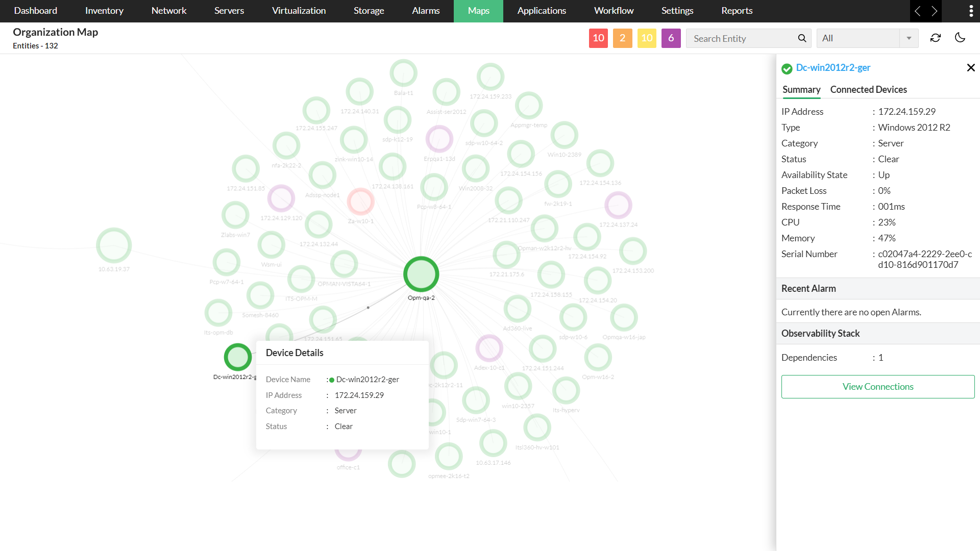
Task: Switch to the Connected Devices tab
Action: click(x=868, y=89)
